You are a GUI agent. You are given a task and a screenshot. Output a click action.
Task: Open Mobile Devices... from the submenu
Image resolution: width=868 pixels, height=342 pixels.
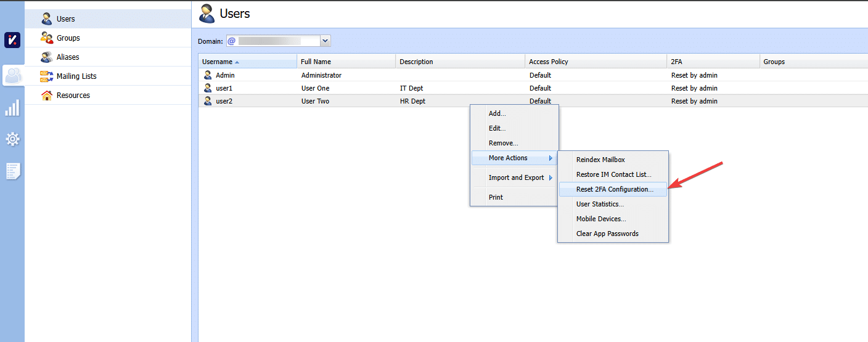point(600,219)
